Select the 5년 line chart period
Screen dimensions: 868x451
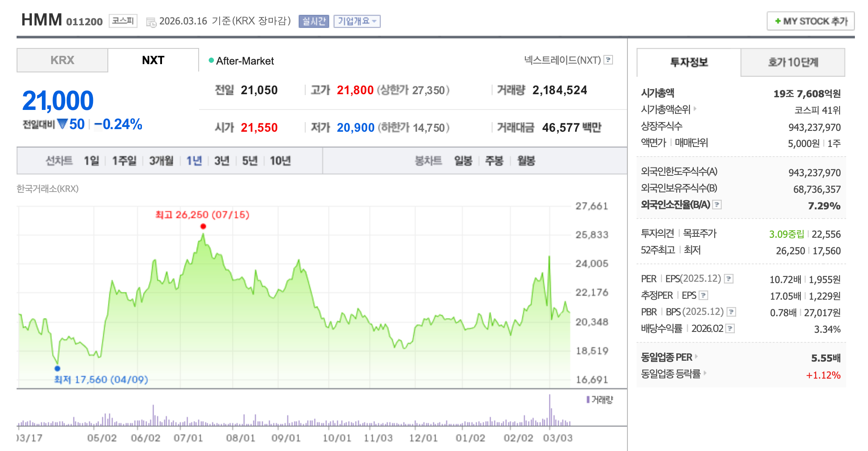click(250, 161)
